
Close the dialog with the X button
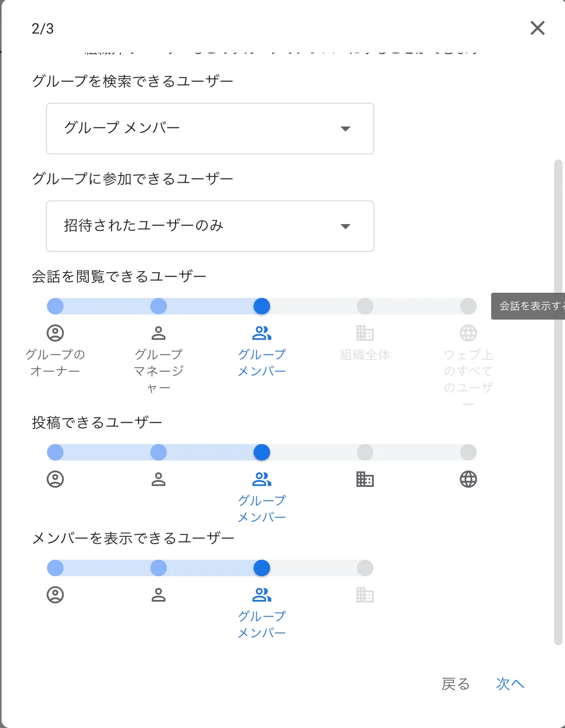pos(538,28)
